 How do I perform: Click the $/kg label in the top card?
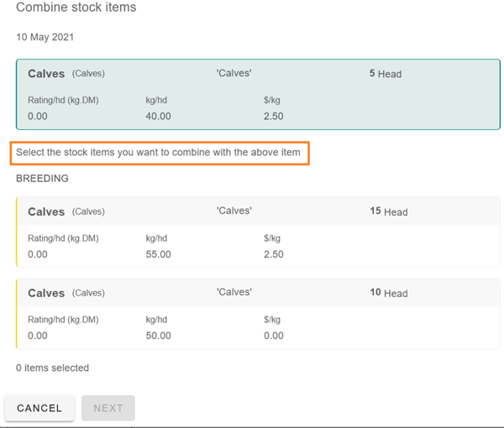pos(272,101)
